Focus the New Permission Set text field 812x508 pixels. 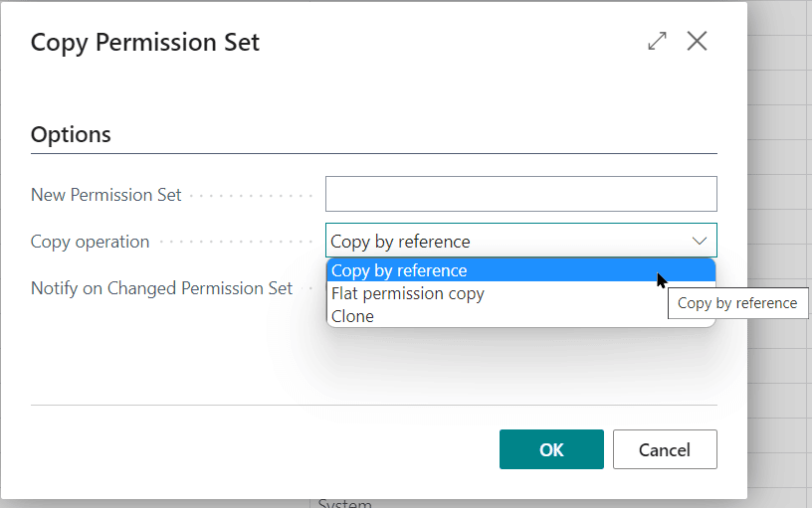[x=520, y=194]
